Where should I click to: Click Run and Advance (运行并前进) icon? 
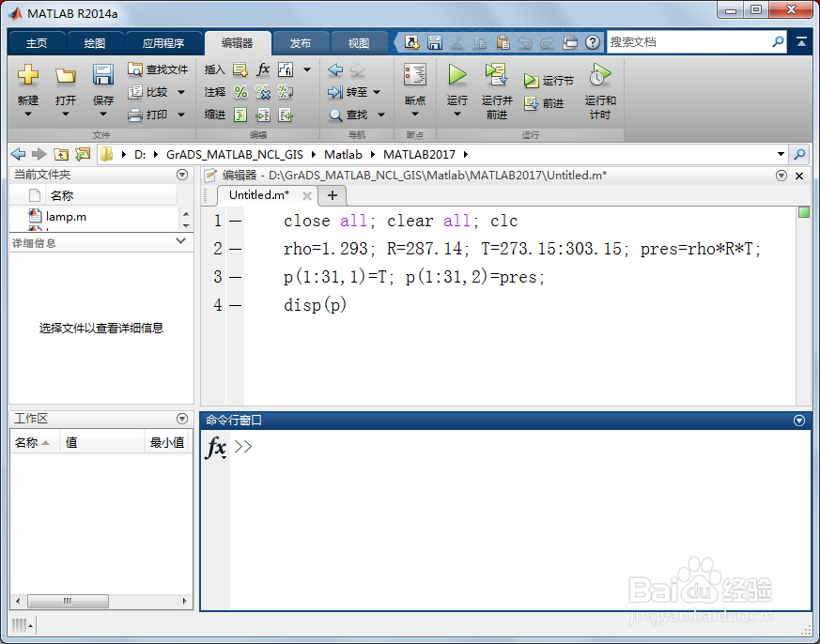click(x=496, y=75)
